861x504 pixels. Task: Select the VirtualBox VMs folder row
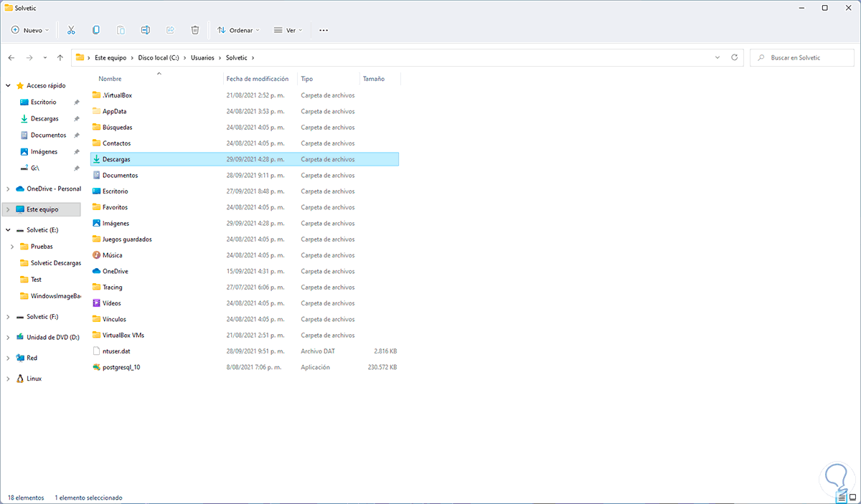pyautogui.click(x=245, y=335)
